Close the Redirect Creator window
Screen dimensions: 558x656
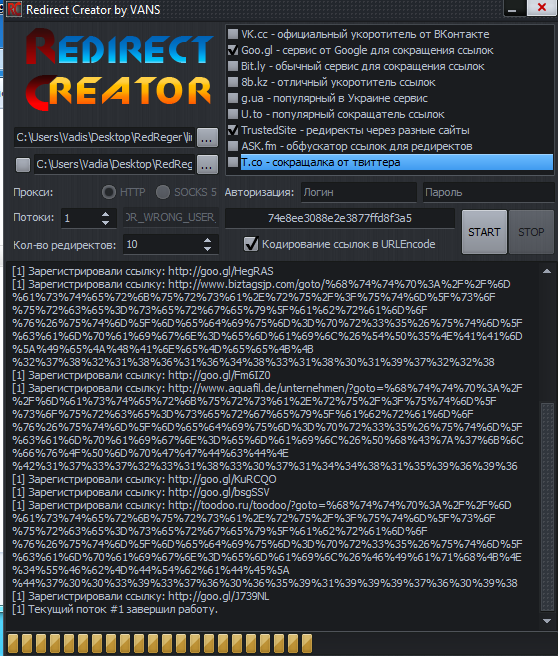click(542, 8)
